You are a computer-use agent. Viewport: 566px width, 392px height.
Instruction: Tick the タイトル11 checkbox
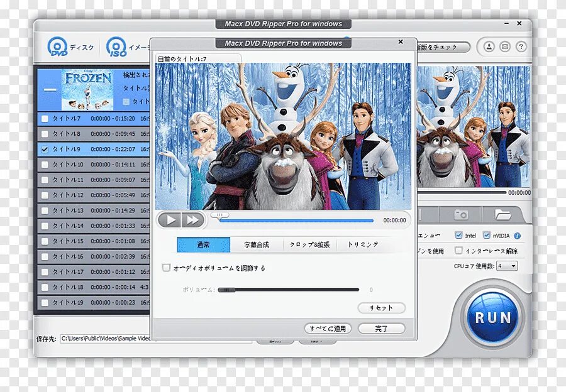coord(45,180)
